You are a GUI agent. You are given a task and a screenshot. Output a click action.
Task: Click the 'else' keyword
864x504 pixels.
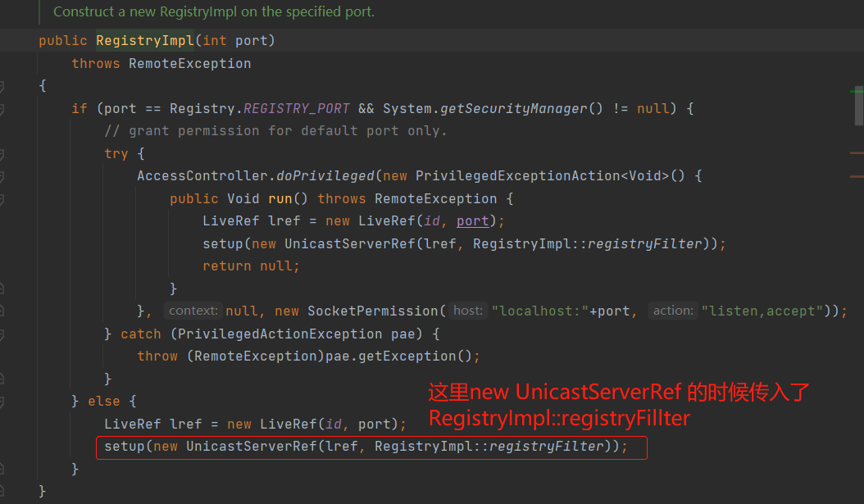click(104, 402)
